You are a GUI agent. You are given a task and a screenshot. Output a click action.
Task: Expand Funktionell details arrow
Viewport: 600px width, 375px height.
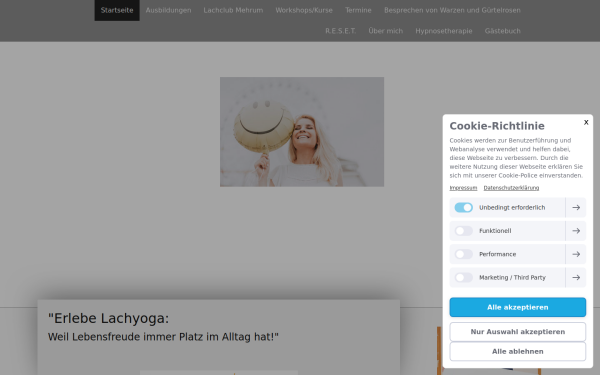click(x=576, y=231)
